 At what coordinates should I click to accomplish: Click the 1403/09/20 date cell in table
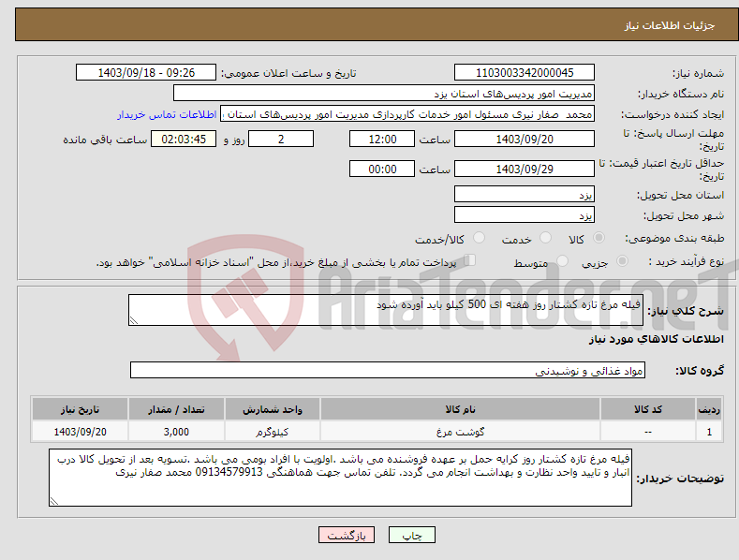click(x=80, y=432)
